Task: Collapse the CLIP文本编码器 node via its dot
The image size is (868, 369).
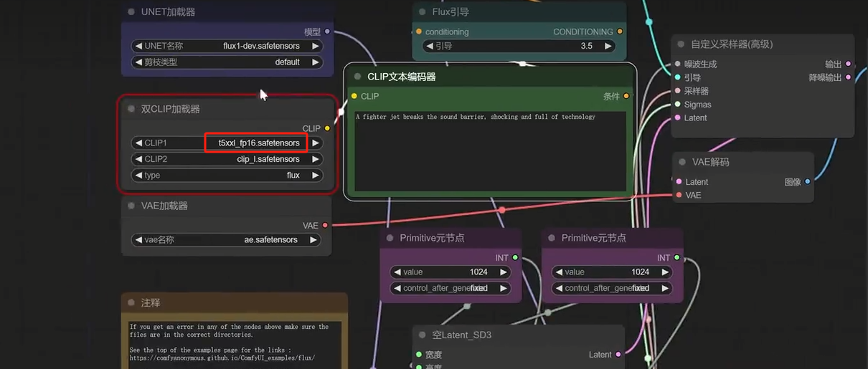Action: tap(357, 77)
